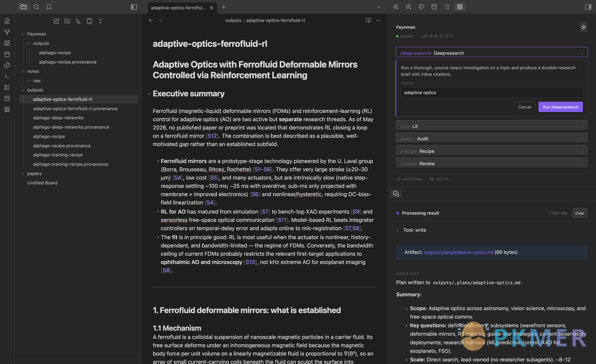596x364 pixels.
Task: Open the outgoing links icon
Action: (408, 7)
